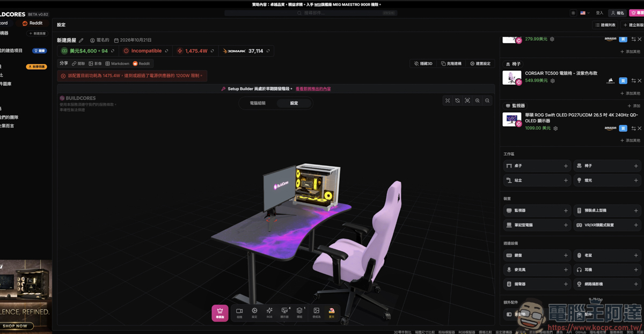Image resolution: width=644 pixels, height=334 pixels.
Task: Open the layers module tool with badge 1
Action: tap(299, 313)
